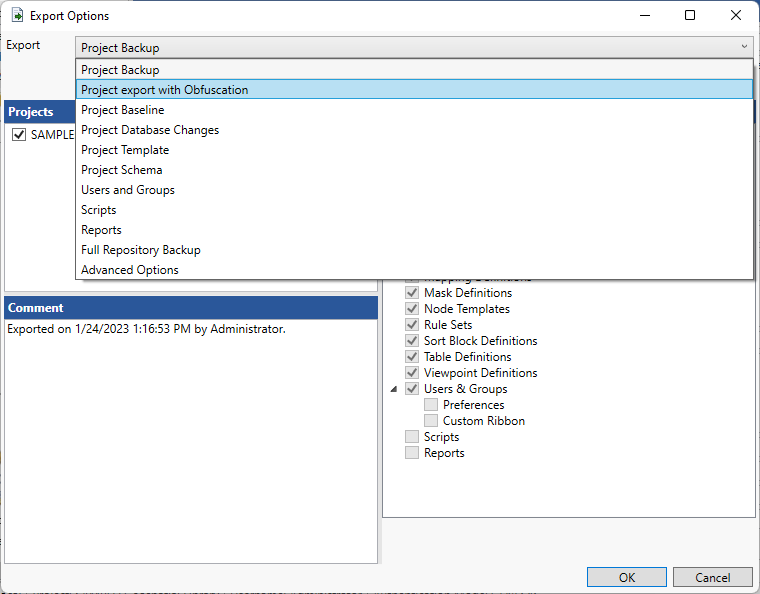Select Project Database Changes entry
The height and width of the screenshot is (594, 760).
point(150,130)
